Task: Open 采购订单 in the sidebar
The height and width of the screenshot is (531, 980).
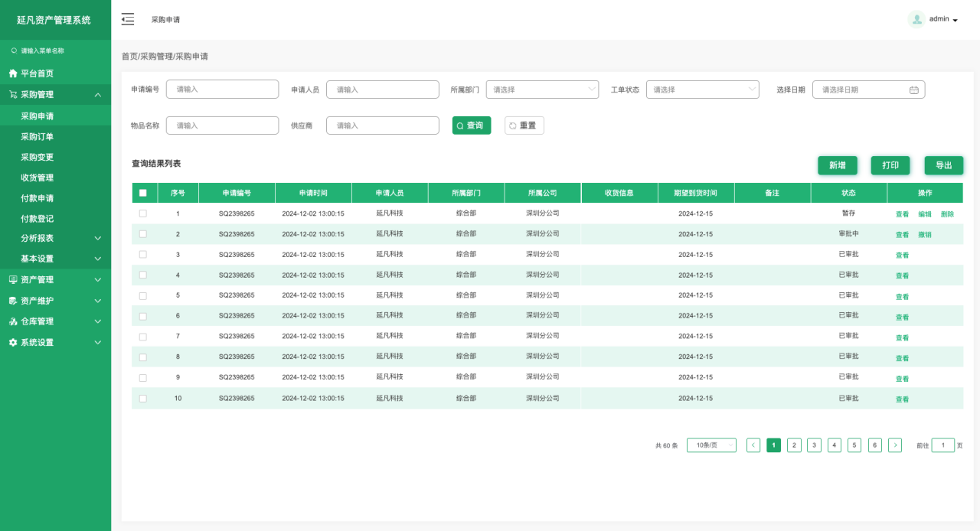Action: tap(37, 137)
